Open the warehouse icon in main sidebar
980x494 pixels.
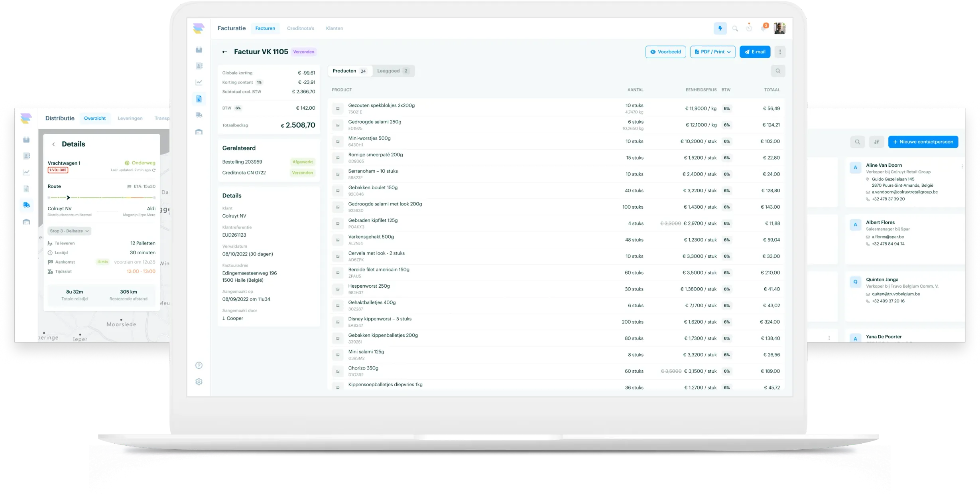tap(199, 132)
